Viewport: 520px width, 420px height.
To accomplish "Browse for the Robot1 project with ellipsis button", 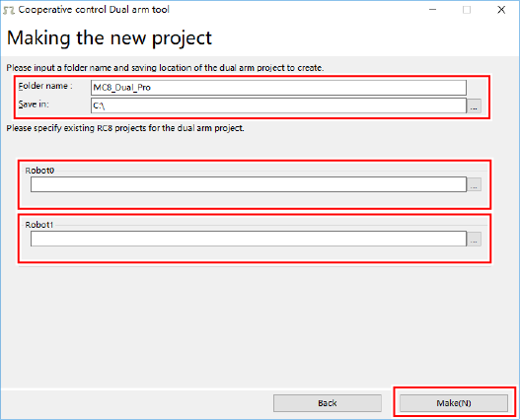I will click(474, 239).
